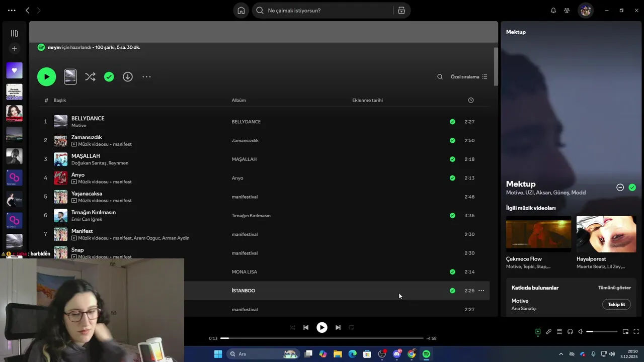
Task: Open Windows Start button on taskbar
Action: point(218,354)
